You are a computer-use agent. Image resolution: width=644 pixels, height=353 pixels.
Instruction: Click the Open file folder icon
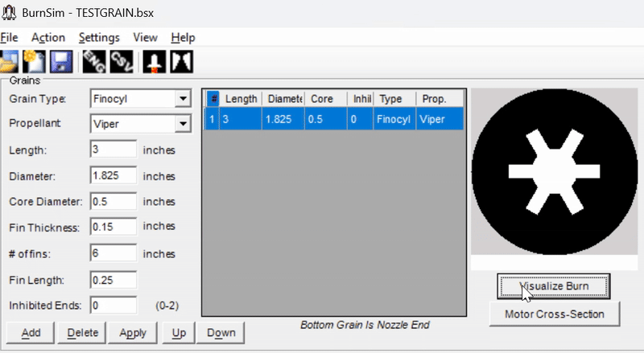tap(10, 61)
